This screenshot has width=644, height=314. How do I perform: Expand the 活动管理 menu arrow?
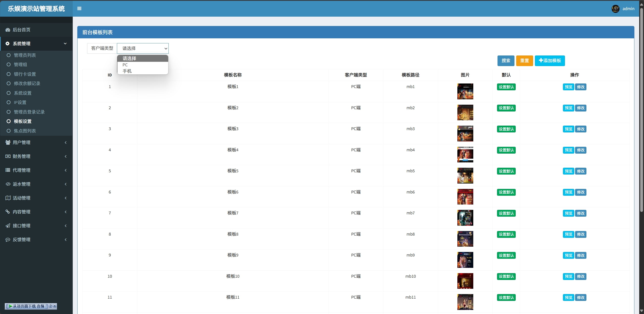pos(66,198)
